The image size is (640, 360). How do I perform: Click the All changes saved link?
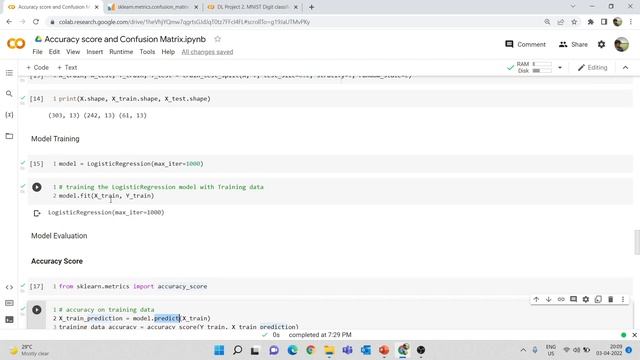pos(207,52)
